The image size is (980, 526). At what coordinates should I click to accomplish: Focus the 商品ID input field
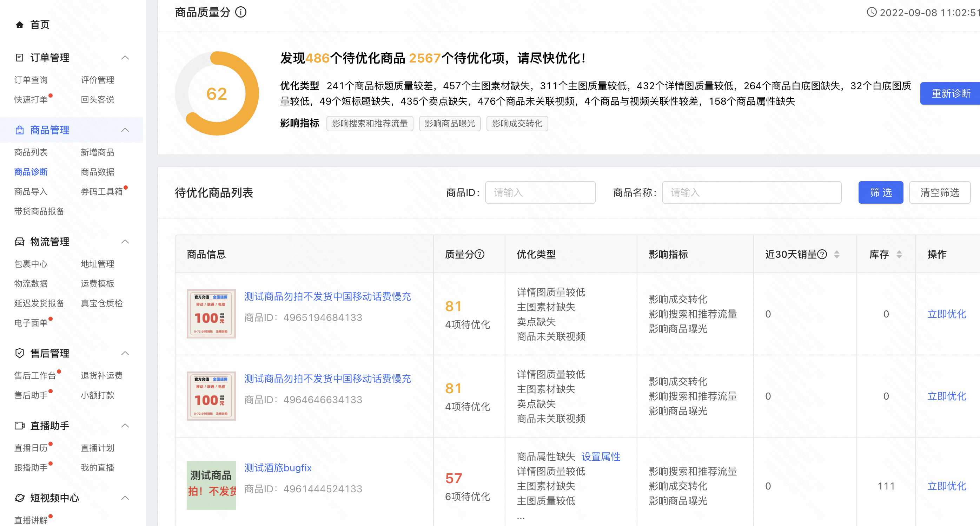tap(540, 192)
